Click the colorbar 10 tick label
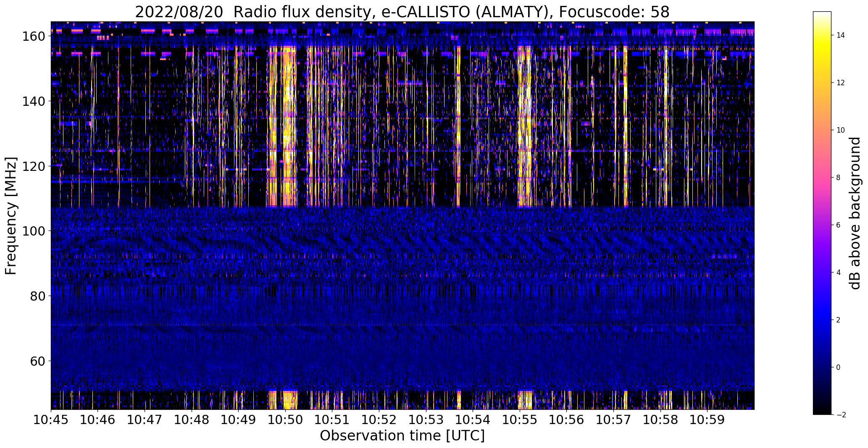 tap(841, 130)
